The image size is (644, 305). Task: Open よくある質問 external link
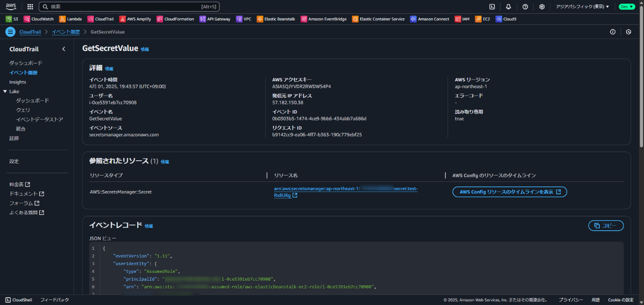[x=27, y=213]
